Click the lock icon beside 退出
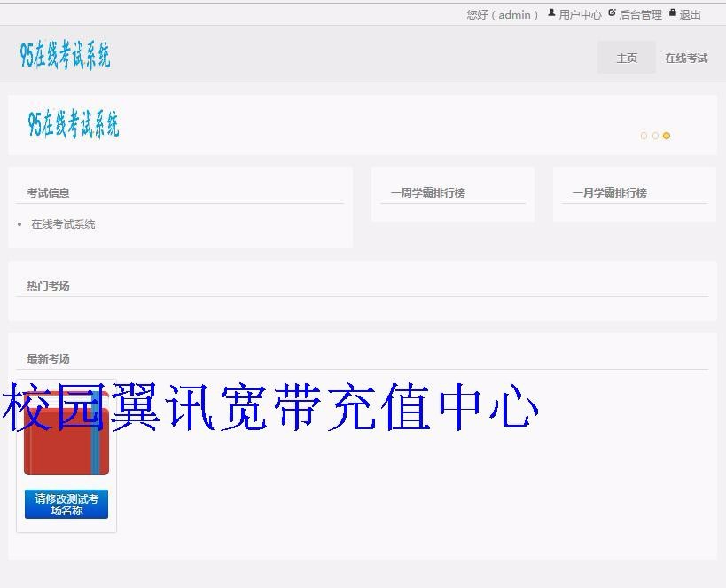Screen dimensions: 726x588 671,13
